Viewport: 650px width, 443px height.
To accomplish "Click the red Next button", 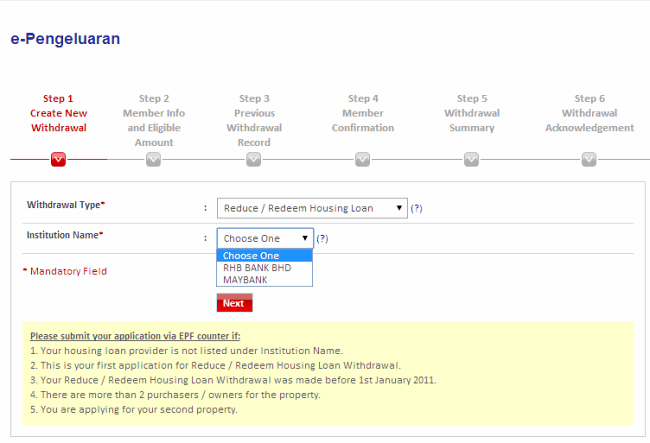I will (234, 303).
